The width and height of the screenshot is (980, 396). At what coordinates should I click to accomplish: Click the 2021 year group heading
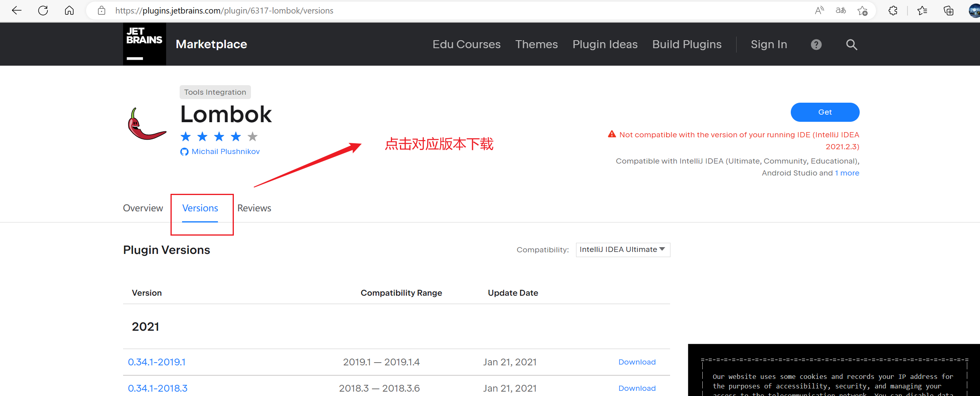[145, 327]
